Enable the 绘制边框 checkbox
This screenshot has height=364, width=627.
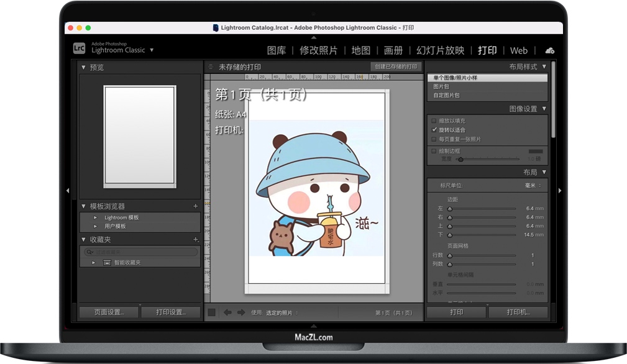point(433,150)
